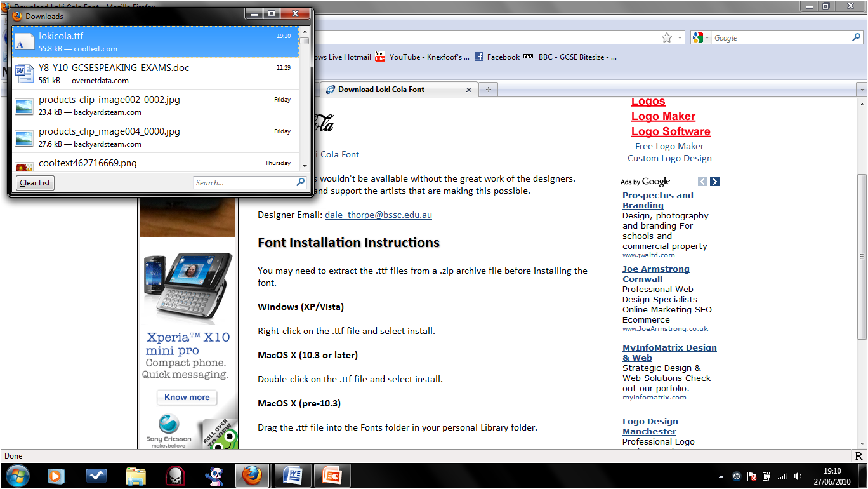Image resolution: width=868 pixels, height=489 pixels.
Task: Open the Windows Start menu
Action: [x=18, y=476]
